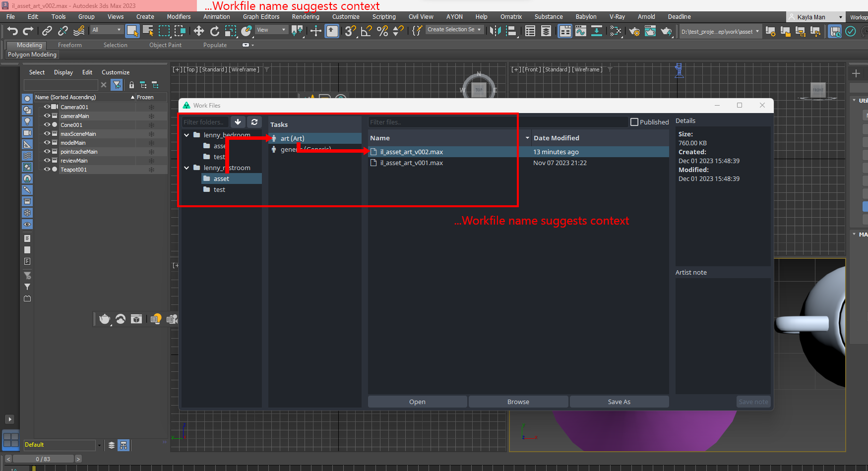Toggle frozen snowflake for maxSceneMain

(151, 134)
